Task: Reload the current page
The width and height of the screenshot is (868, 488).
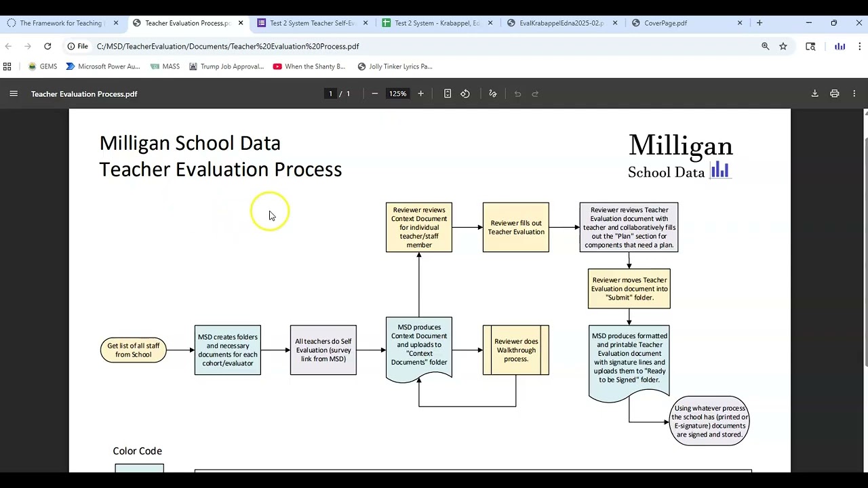Action: [47, 46]
